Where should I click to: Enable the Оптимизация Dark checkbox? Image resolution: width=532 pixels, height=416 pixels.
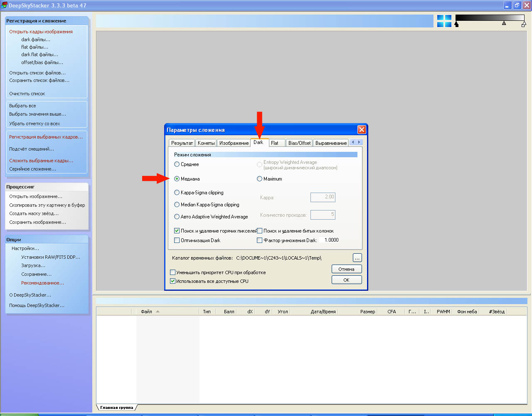coord(177,240)
